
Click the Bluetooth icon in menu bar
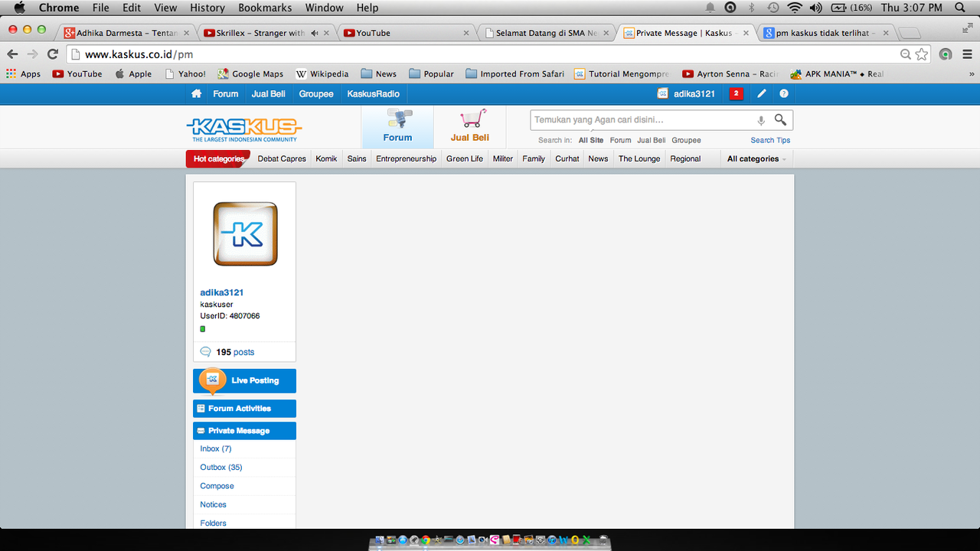tap(752, 8)
